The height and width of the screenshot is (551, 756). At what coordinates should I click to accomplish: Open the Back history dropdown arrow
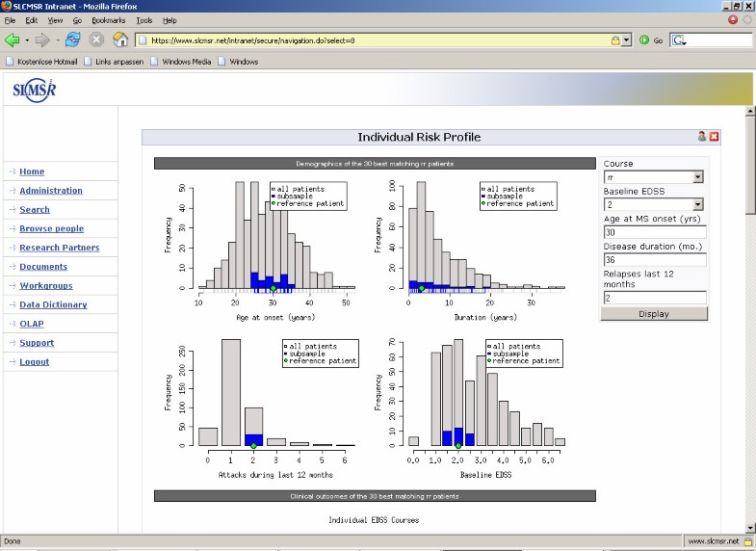(x=27, y=40)
